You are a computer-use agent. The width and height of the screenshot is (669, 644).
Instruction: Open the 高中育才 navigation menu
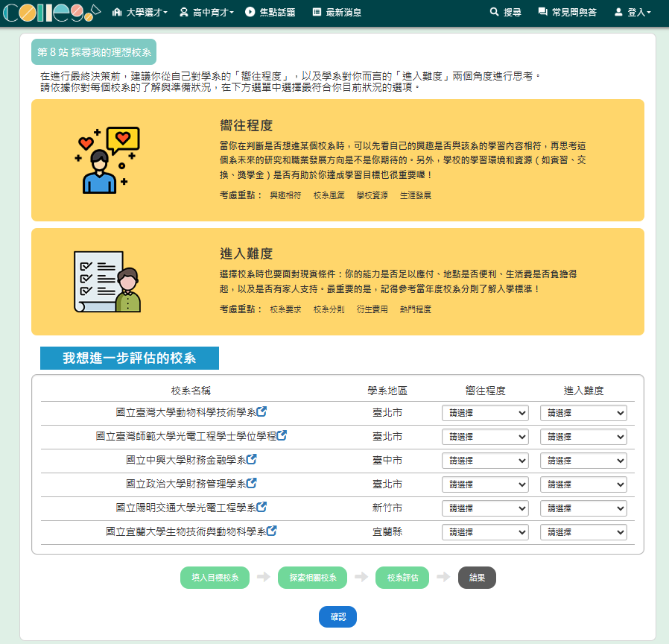pos(206,13)
